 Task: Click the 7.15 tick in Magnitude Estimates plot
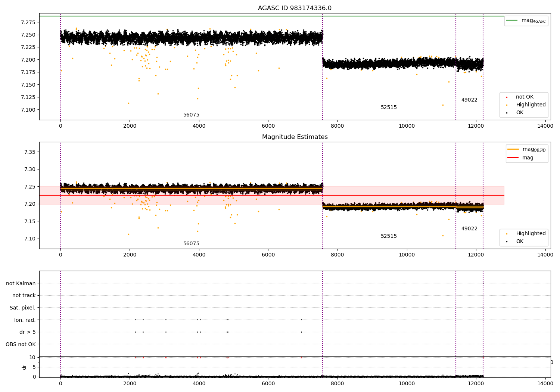pos(30,221)
